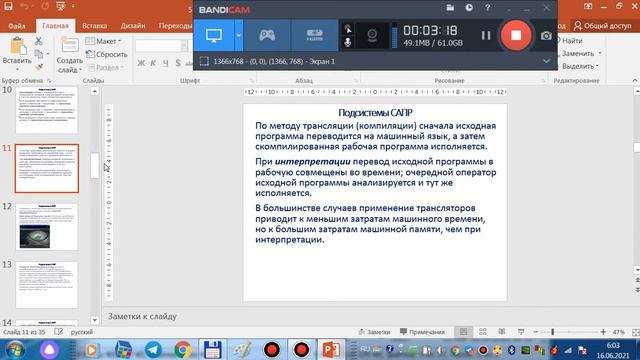Toggle underline Ч formatting
Viewport: 640px width, 360px height.
point(165,63)
